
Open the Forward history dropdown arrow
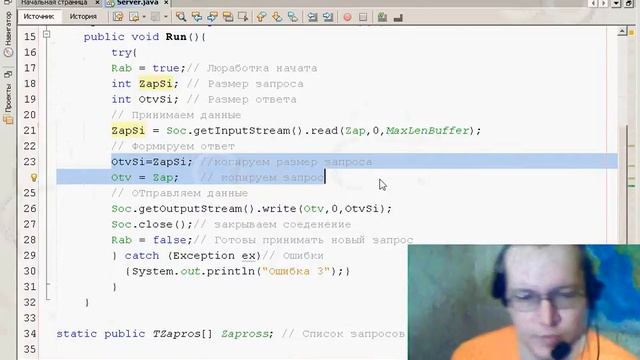[x=165, y=17]
